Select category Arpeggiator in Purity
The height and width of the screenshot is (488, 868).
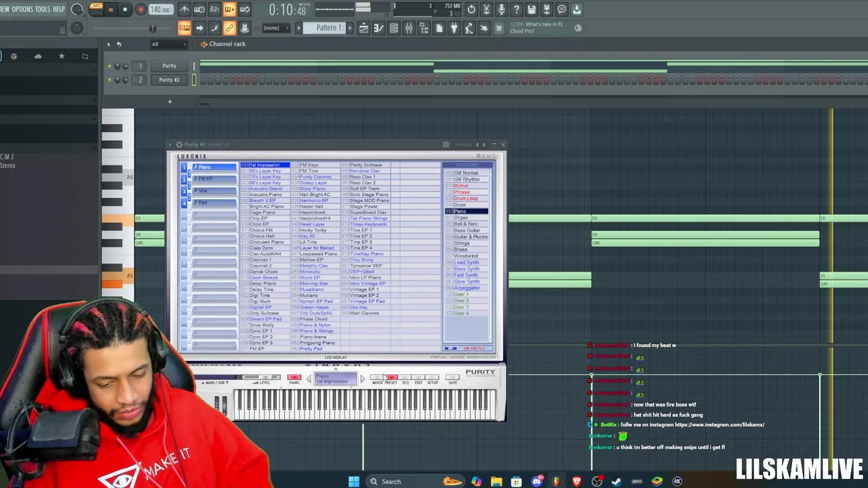tap(467, 288)
